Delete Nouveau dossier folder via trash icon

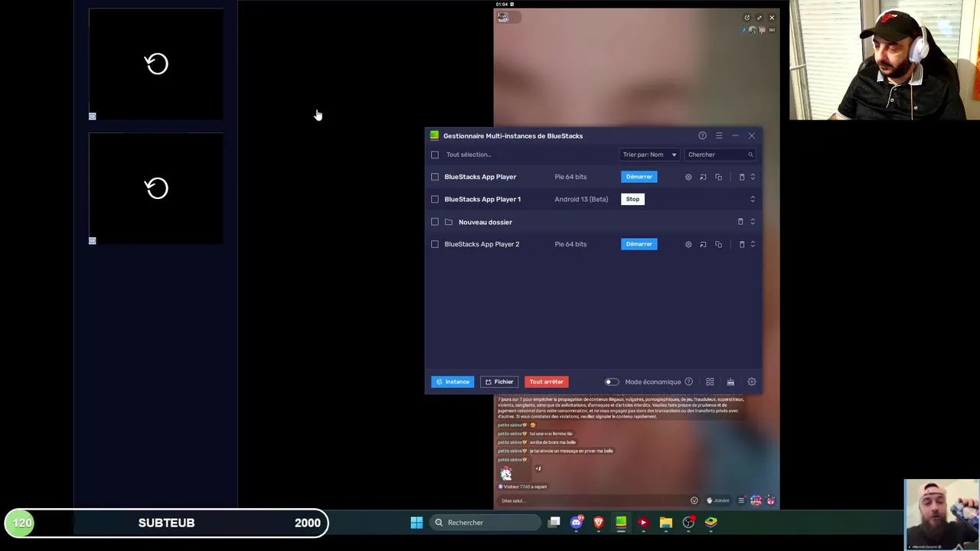[740, 222]
